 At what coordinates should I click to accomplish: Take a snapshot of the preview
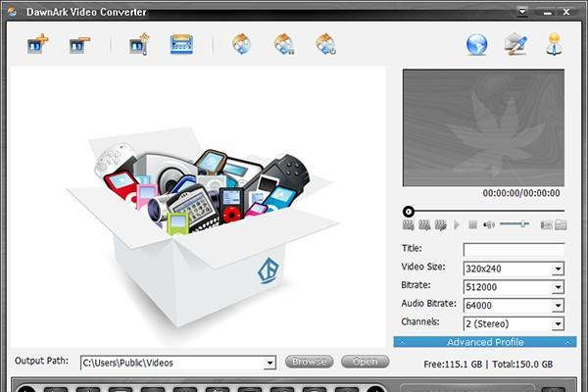pyautogui.click(x=547, y=224)
